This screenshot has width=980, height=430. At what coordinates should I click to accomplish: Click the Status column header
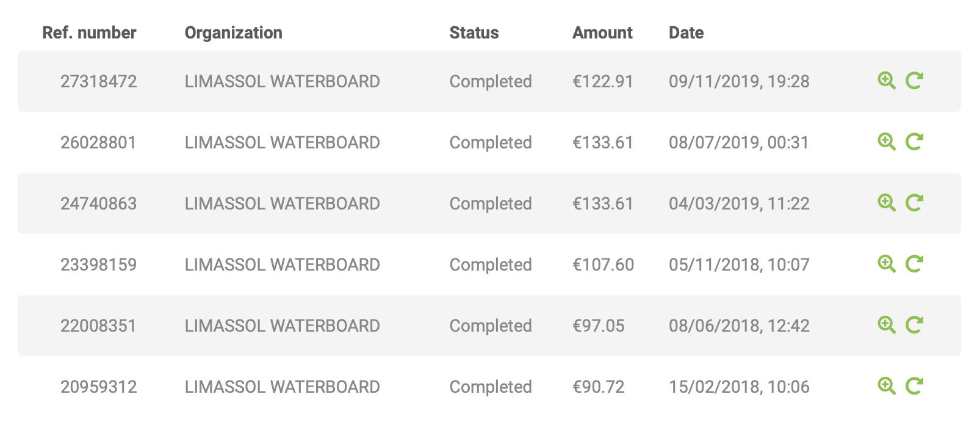pos(474,33)
